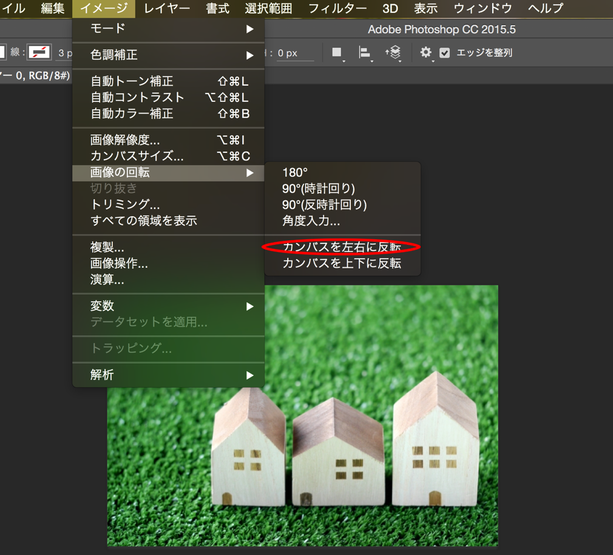Open the フィルター menu

point(337,9)
